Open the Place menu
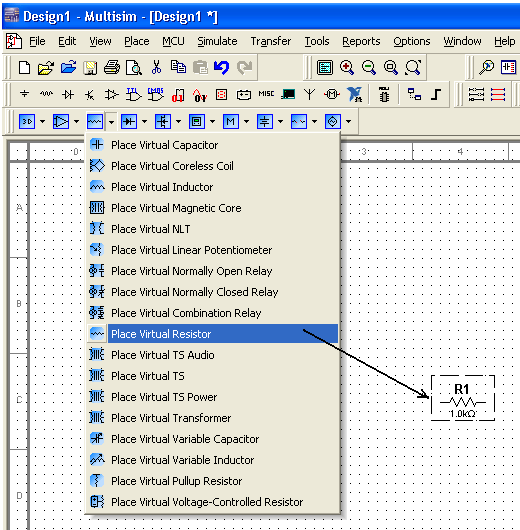 coord(137,41)
